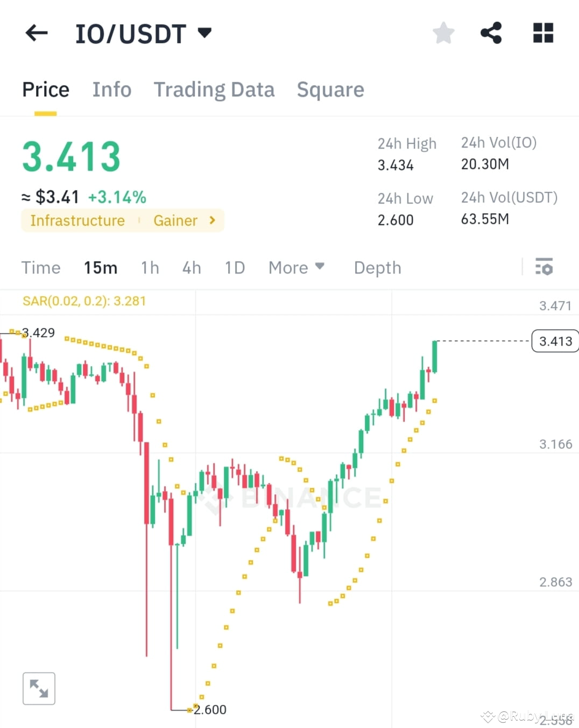Select the 1h timeframe
This screenshot has width=579, height=728.
pyautogui.click(x=150, y=267)
